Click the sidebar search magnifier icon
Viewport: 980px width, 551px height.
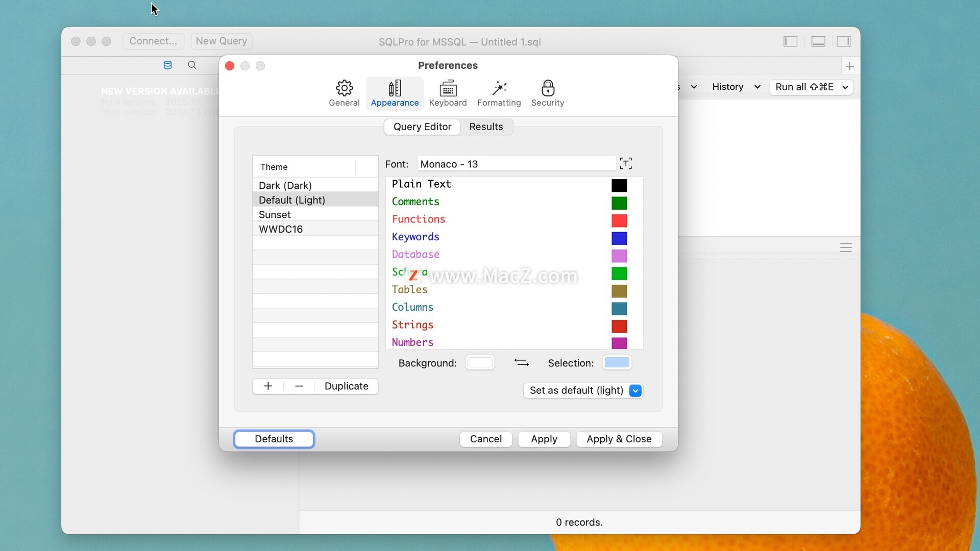click(x=192, y=65)
